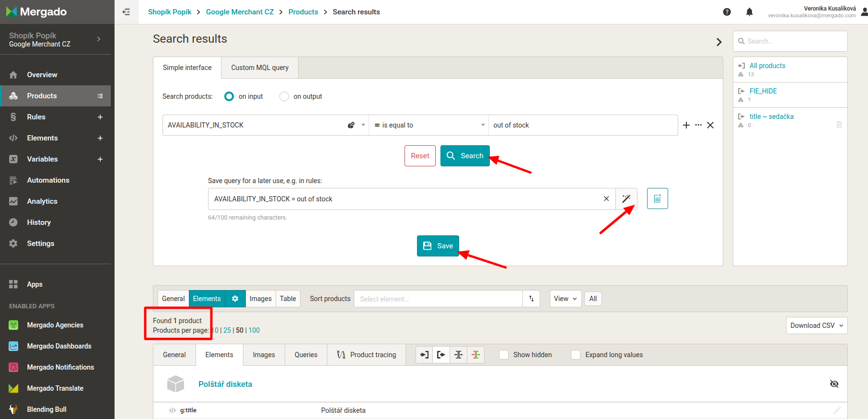Open the Images view tab in toolbar
The image size is (868, 419).
point(260,299)
